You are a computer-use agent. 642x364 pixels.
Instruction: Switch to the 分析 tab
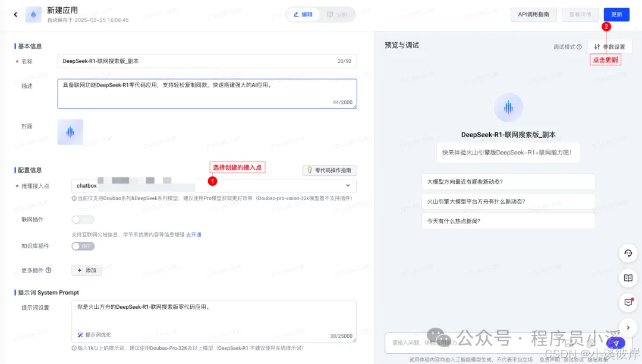coord(337,14)
